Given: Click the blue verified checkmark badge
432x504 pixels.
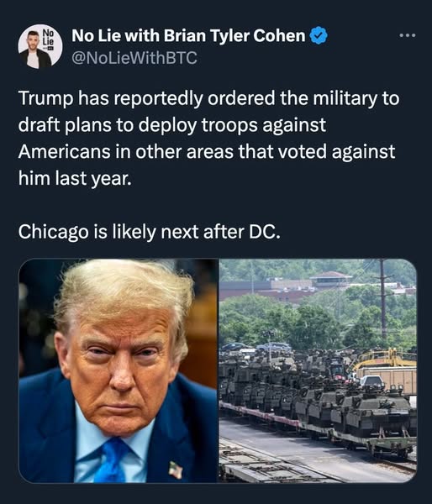Looking at the screenshot, I should coord(319,35).
